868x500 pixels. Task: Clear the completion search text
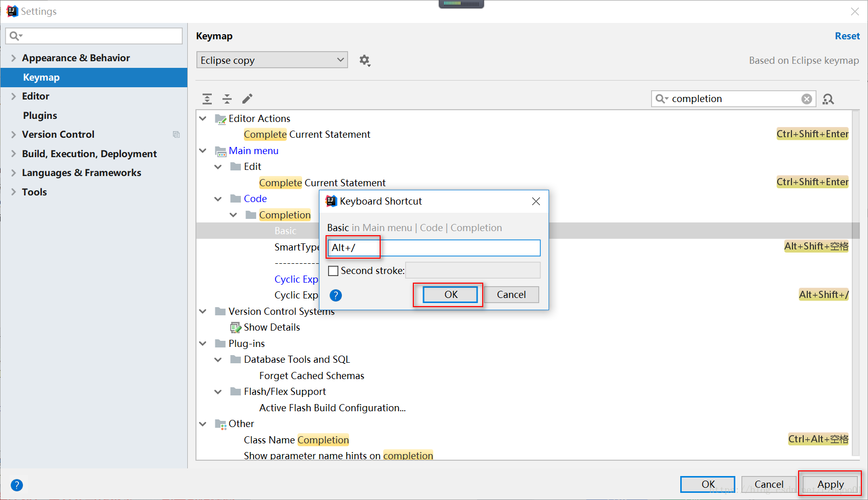807,99
